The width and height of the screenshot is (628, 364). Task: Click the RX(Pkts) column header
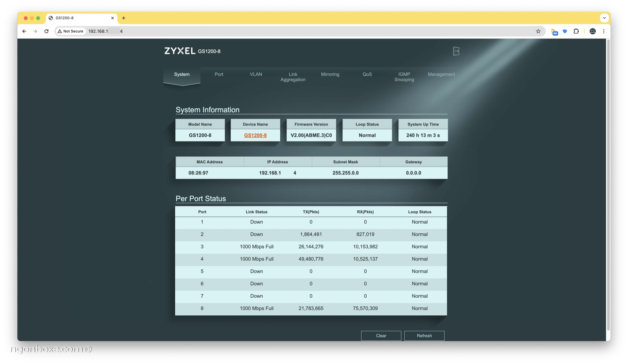click(x=365, y=212)
